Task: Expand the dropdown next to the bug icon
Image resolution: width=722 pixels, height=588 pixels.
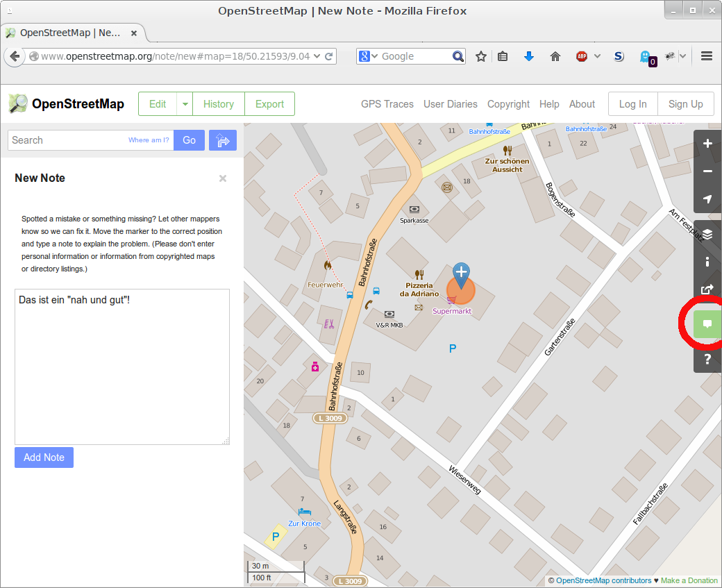Action: pyautogui.click(x=683, y=56)
